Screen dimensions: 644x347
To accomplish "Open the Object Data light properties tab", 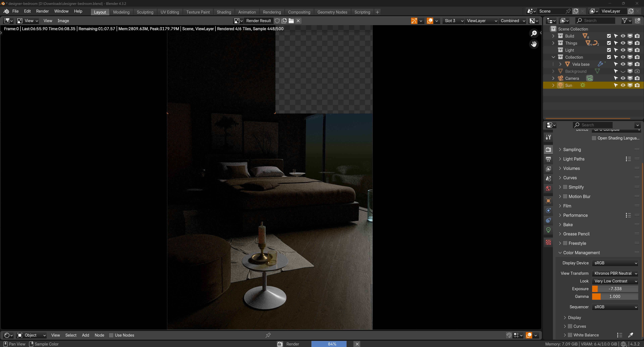I will pyautogui.click(x=548, y=230).
